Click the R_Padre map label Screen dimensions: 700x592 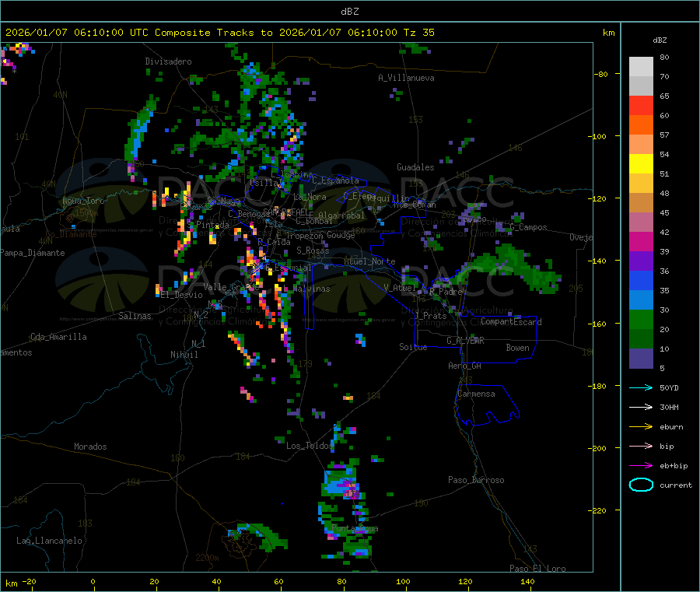tap(446, 292)
